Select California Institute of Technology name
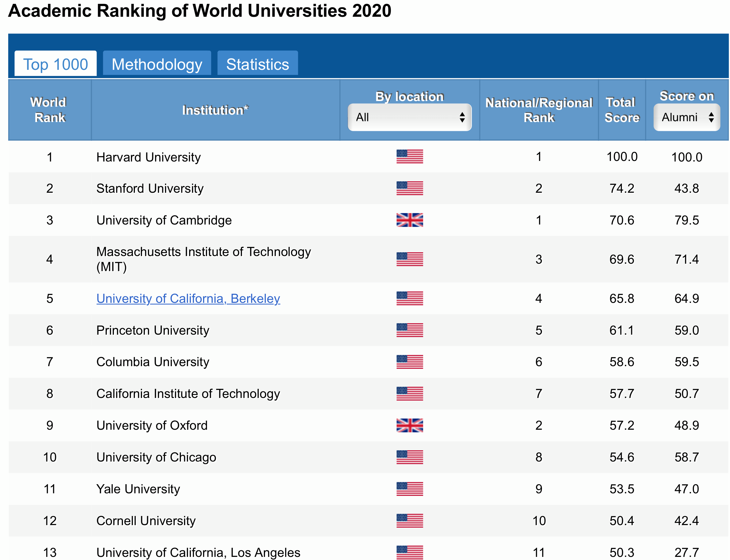 (x=188, y=394)
